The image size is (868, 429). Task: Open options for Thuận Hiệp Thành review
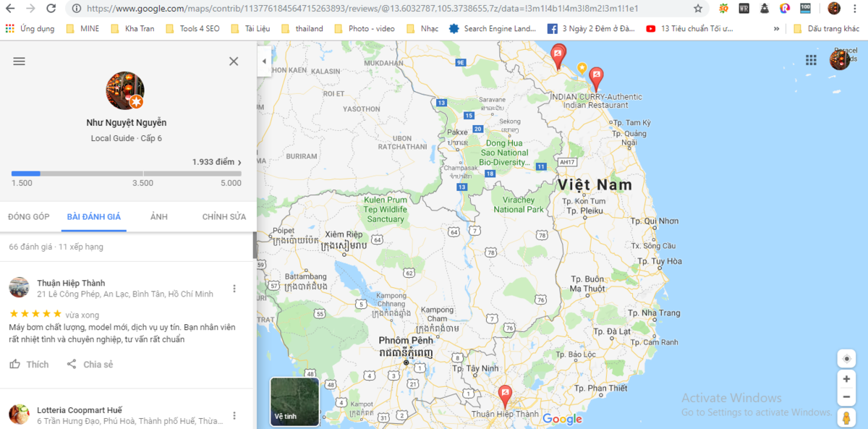[234, 289]
